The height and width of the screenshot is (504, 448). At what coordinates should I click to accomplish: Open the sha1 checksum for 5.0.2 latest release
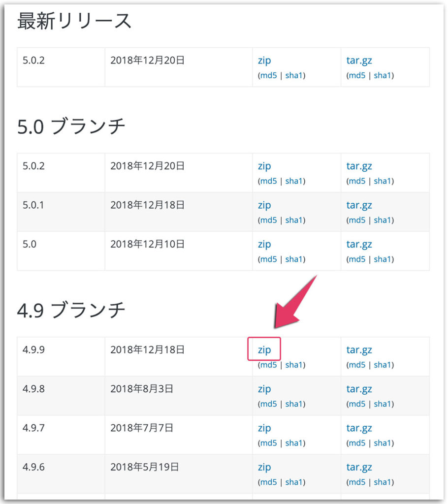coord(294,75)
